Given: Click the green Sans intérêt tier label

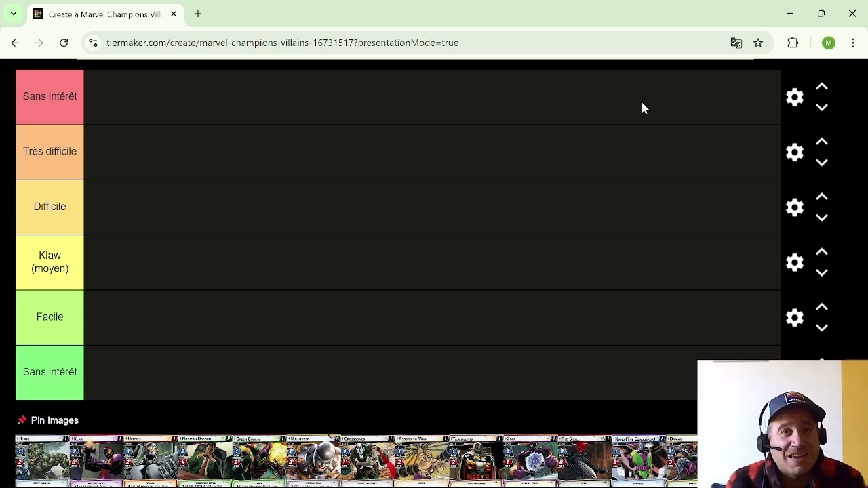Looking at the screenshot, I should (x=50, y=372).
